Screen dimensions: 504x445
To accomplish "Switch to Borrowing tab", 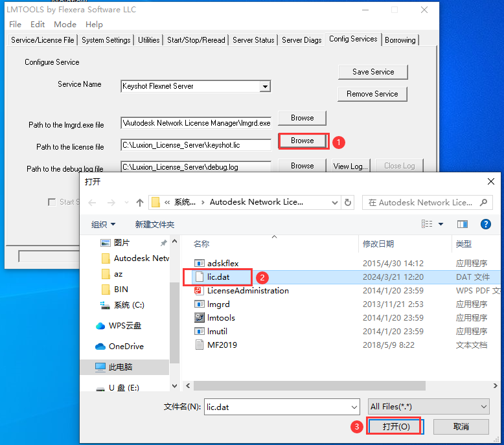I will 400,40.
